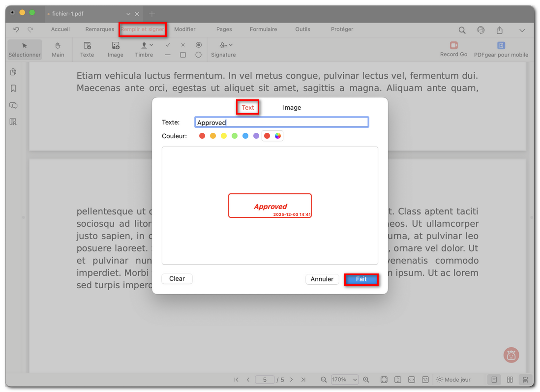Select the filled radio dot mark
Image resolution: width=540 pixels, height=392 pixels.
pos(198,45)
